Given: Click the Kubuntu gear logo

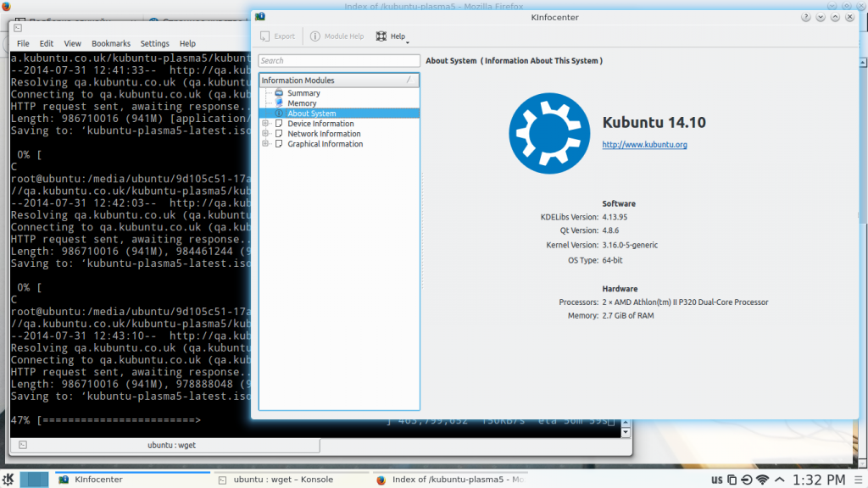Looking at the screenshot, I should click(x=549, y=133).
